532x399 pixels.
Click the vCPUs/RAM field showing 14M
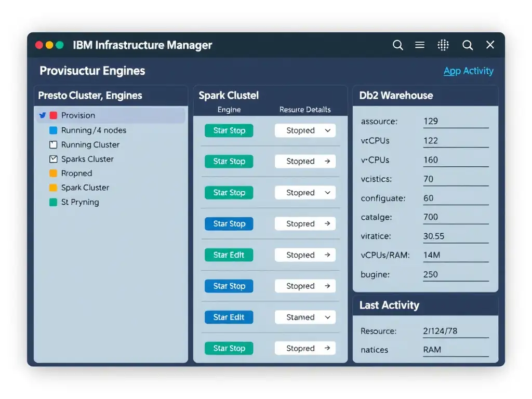tap(456, 255)
